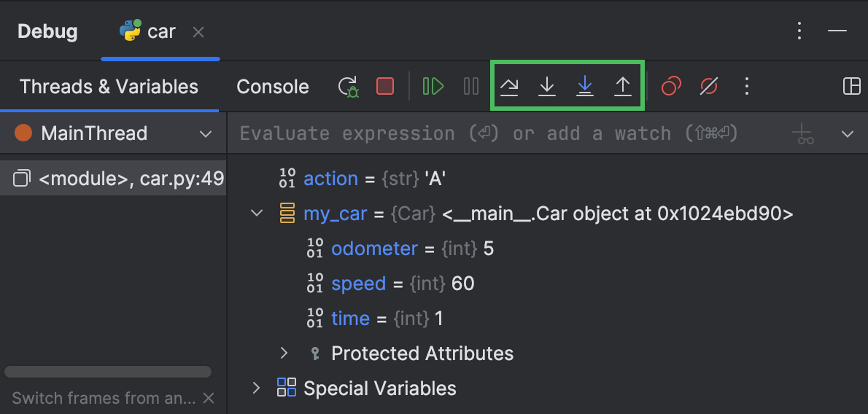This screenshot has height=414, width=868.
Task: Toggle the layout settings icon
Action: click(851, 86)
